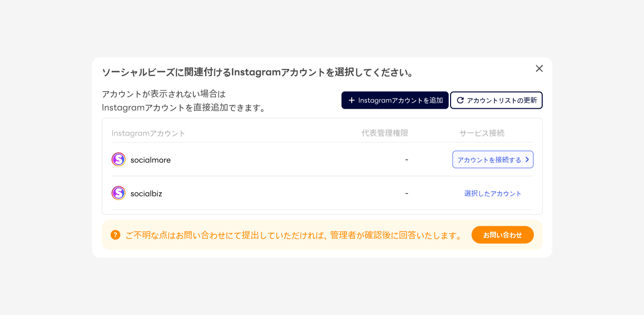Click the orange inquiry notice text
This screenshot has width=644, height=315.
pos(293,236)
